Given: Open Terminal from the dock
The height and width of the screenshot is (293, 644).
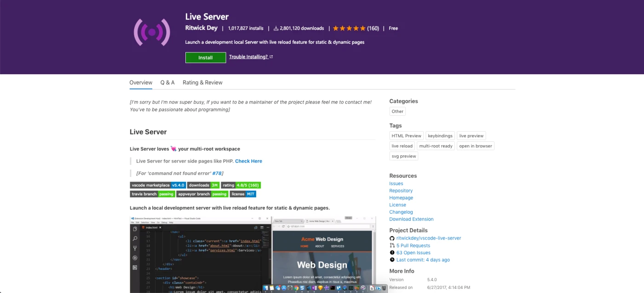Looking at the screenshot, I should pyautogui.click(x=333, y=288).
